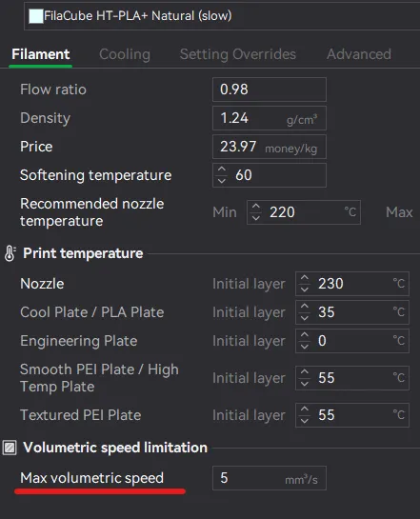This screenshot has height=519, width=420.
Task: Decrease Softening temperature with down arrow
Action: (222, 181)
